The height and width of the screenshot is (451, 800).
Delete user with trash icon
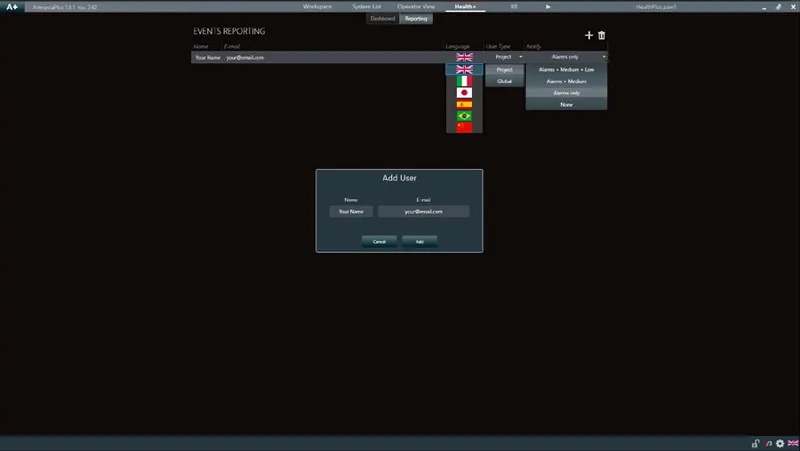coord(602,35)
